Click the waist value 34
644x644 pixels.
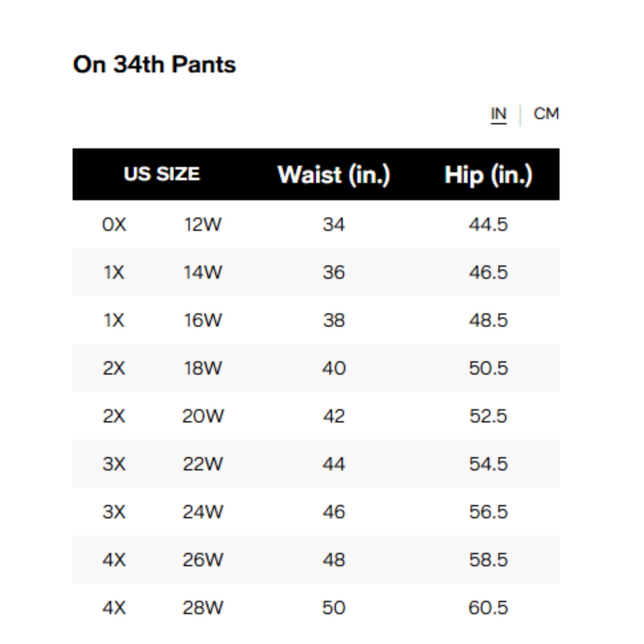click(334, 224)
